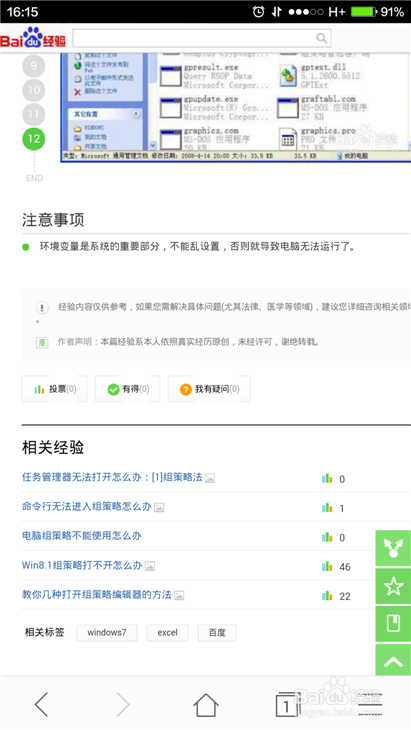This screenshot has height=730, width=411.
Task: Select the windows7 tag
Action: point(107,633)
